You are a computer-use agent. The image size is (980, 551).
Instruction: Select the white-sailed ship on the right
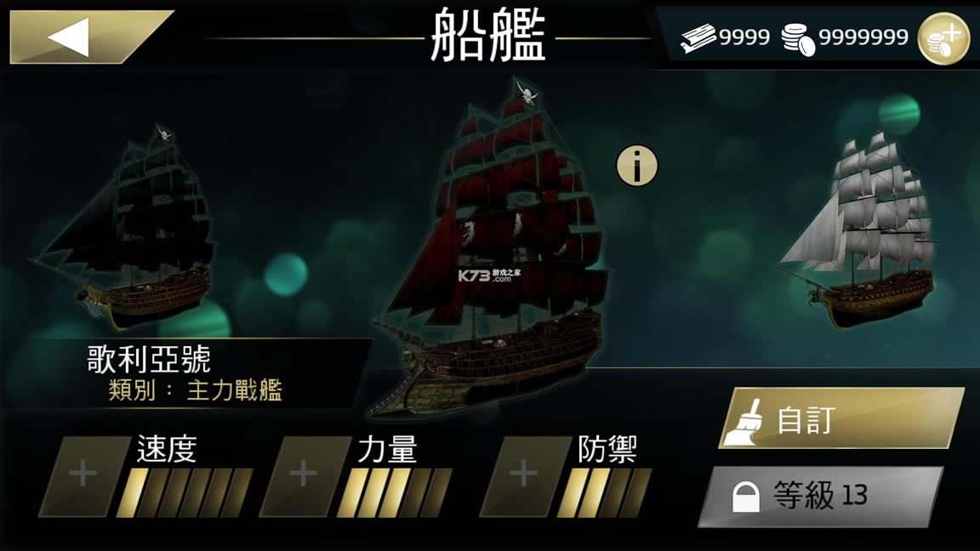tap(863, 230)
